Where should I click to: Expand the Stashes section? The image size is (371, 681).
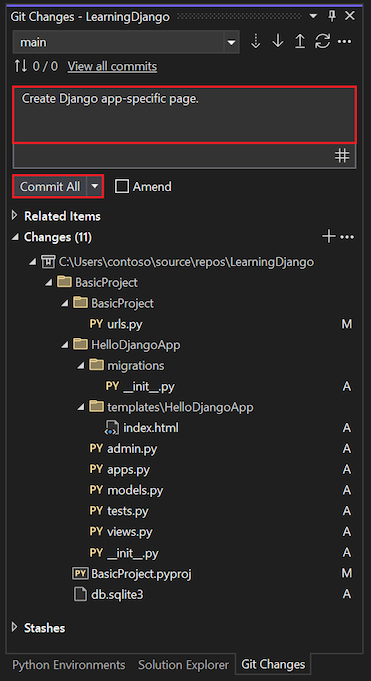15,628
